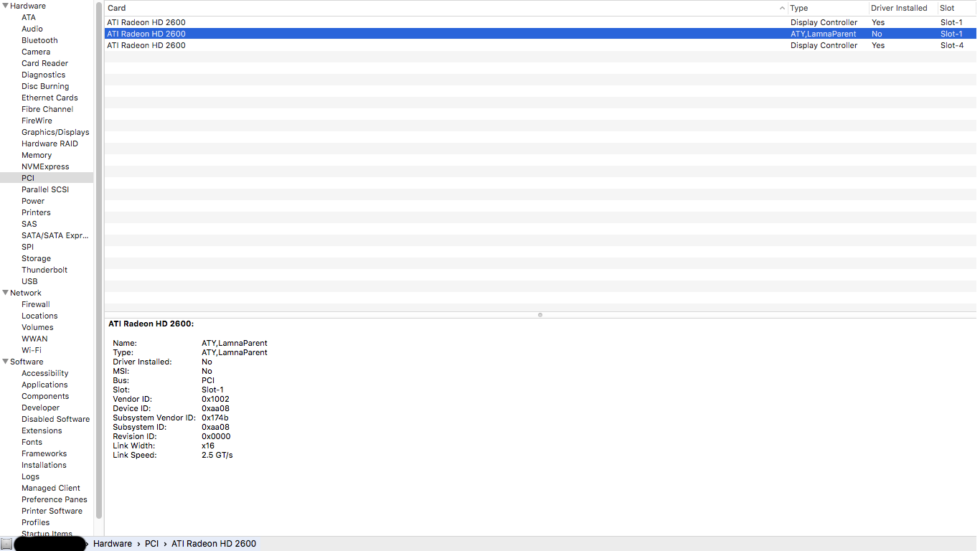This screenshot has height=551, width=980.
Task: Click the Link Speed value 2.5 GT/s
Action: point(217,455)
